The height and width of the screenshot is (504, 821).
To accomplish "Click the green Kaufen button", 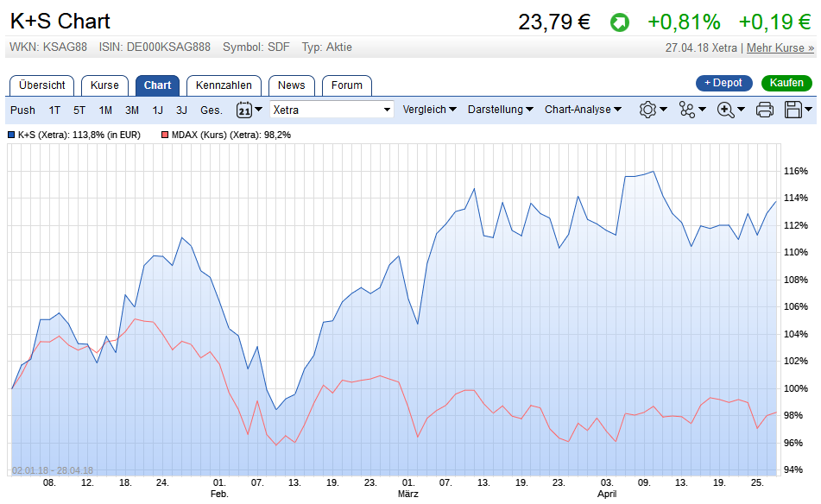I will tap(786, 83).
